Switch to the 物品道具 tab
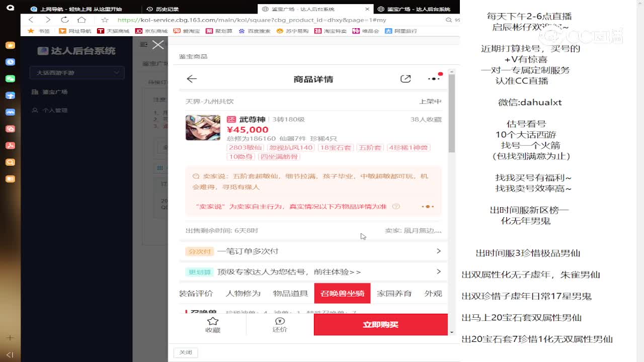Viewport: 644px width, 362px height. 291,294
